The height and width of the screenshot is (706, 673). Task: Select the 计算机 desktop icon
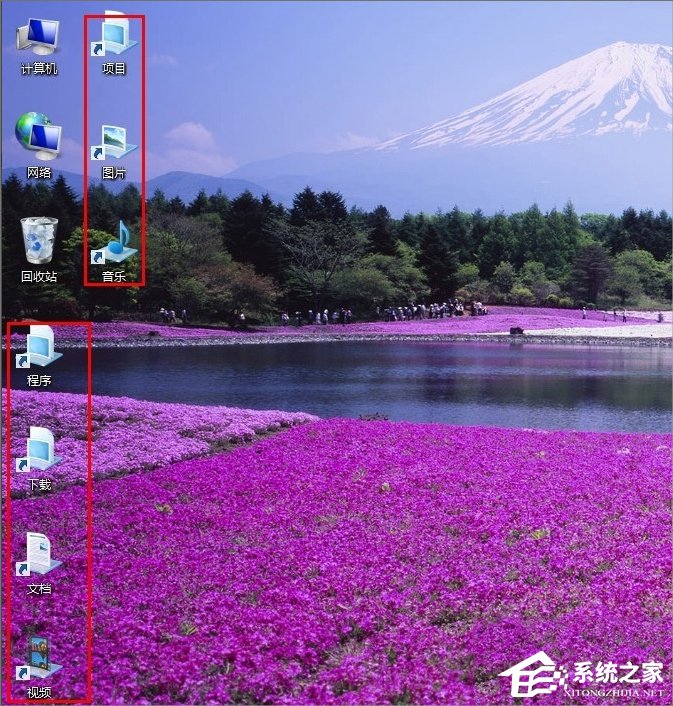[x=38, y=37]
